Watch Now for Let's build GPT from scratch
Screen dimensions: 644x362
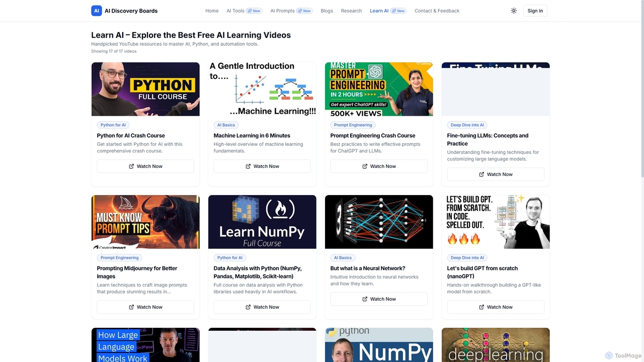click(496, 307)
